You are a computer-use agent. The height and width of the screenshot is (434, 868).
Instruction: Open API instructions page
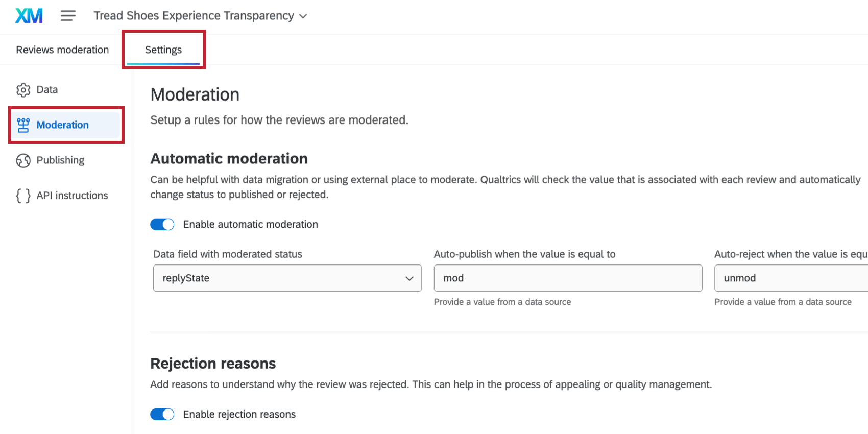[x=72, y=195]
